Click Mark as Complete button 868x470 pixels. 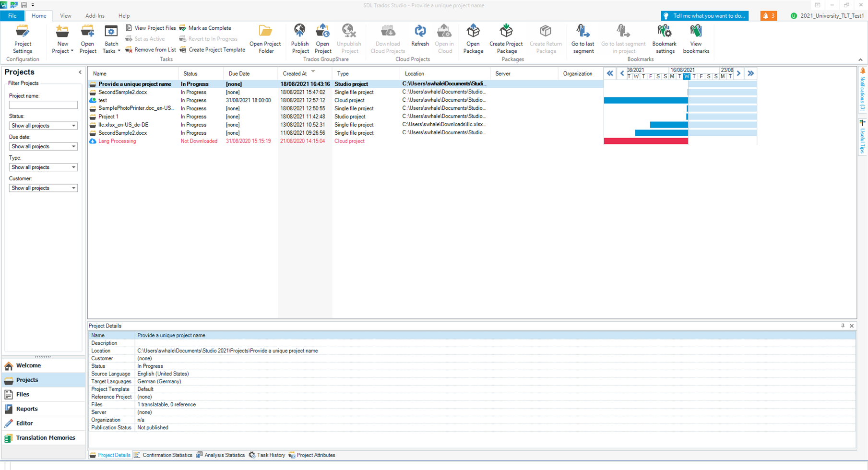click(205, 28)
